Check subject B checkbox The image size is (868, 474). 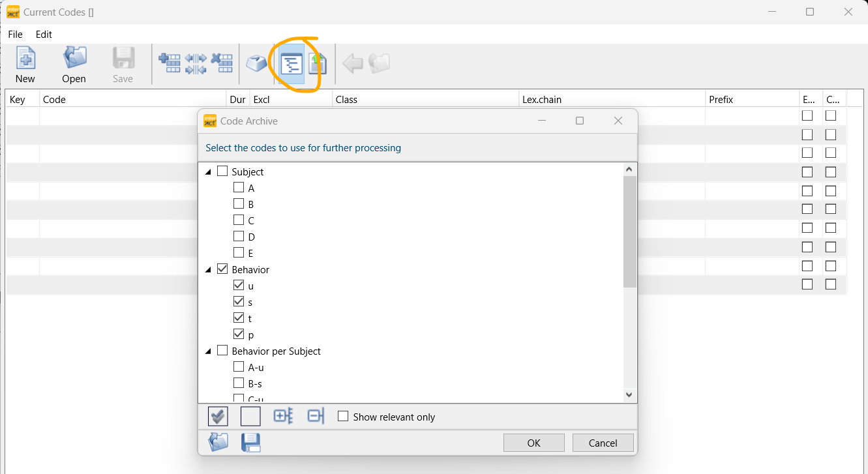(x=239, y=204)
